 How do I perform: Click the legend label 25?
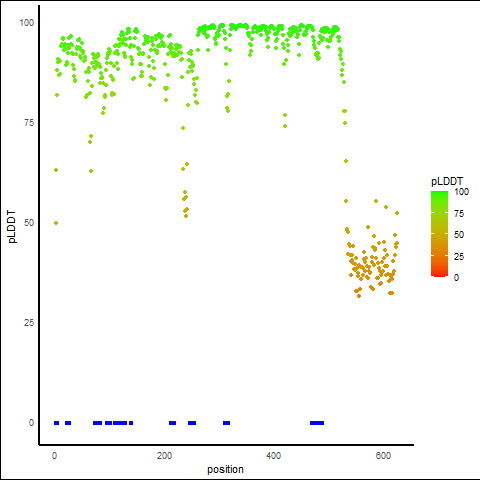click(x=459, y=256)
